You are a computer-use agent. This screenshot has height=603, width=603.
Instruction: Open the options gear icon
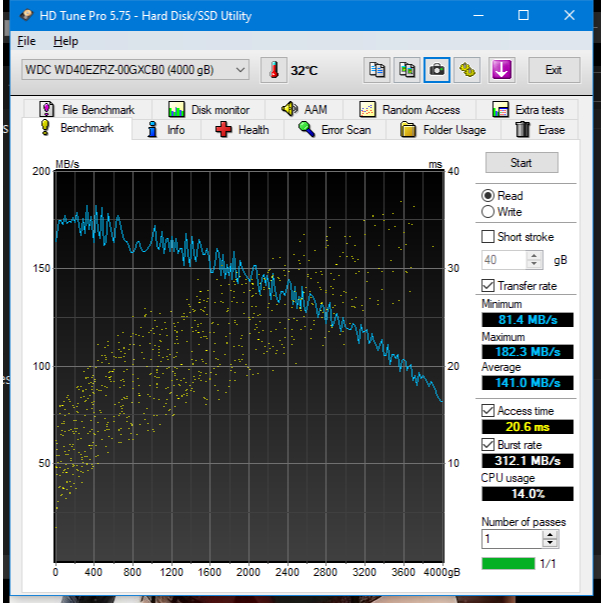(467, 69)
